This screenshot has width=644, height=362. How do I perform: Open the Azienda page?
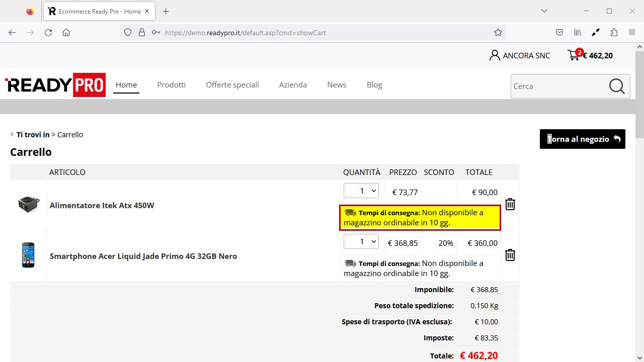pos(293,85)
